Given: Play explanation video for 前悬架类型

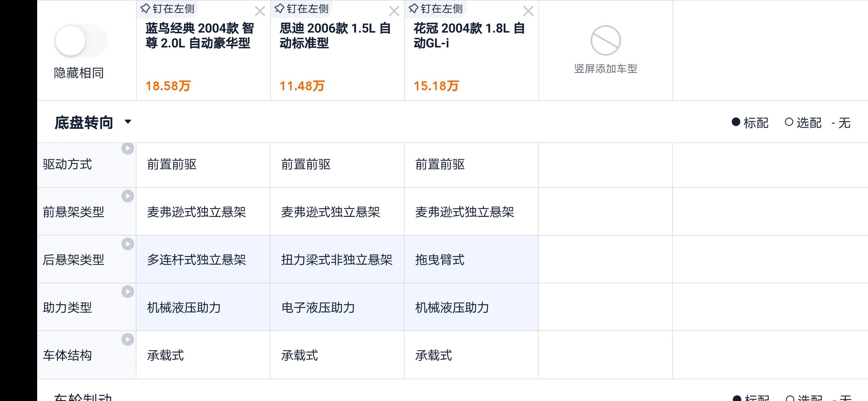Looking at the screenshot, I should [x=128, y=196].
